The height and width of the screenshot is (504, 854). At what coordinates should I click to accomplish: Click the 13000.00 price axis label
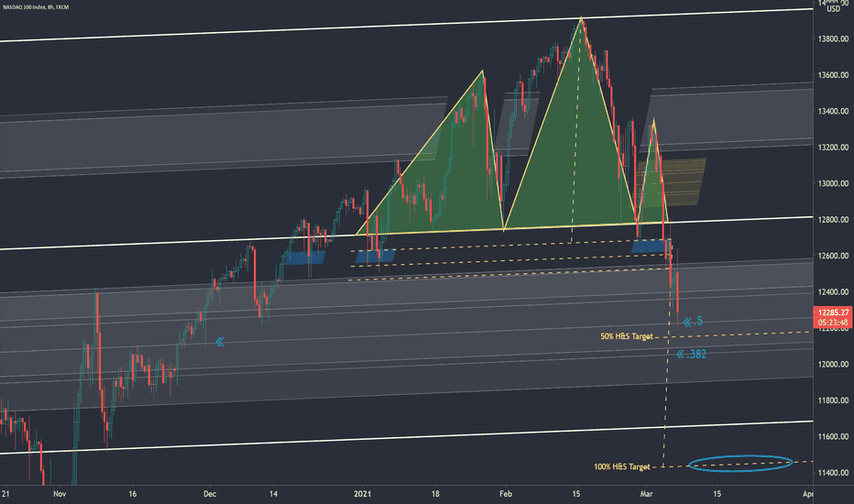point(833,183)
